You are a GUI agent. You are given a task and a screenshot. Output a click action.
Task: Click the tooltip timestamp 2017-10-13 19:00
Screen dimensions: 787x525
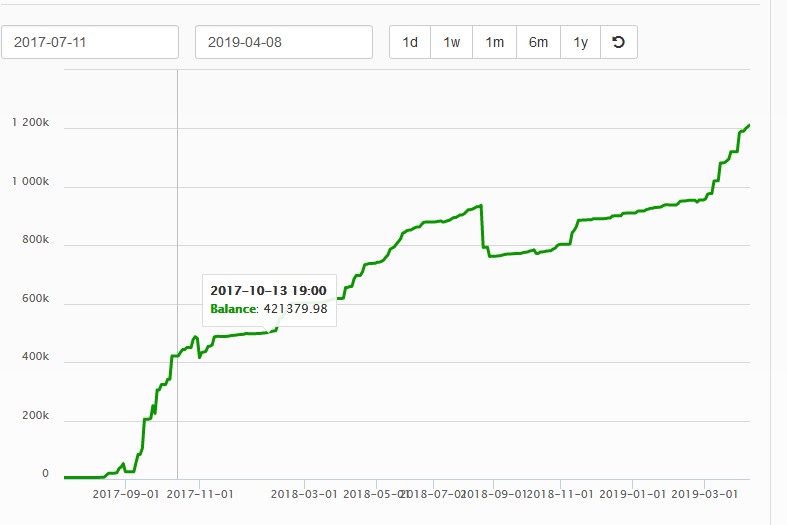tap(269, 291)
